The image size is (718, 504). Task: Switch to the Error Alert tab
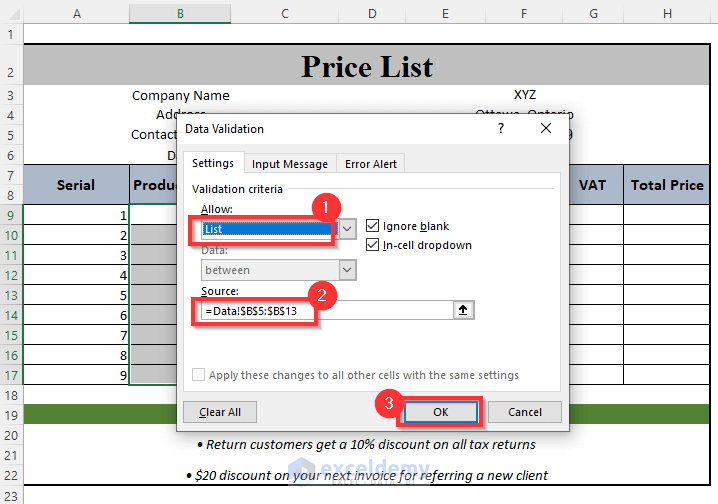click(x=370, y=164)
